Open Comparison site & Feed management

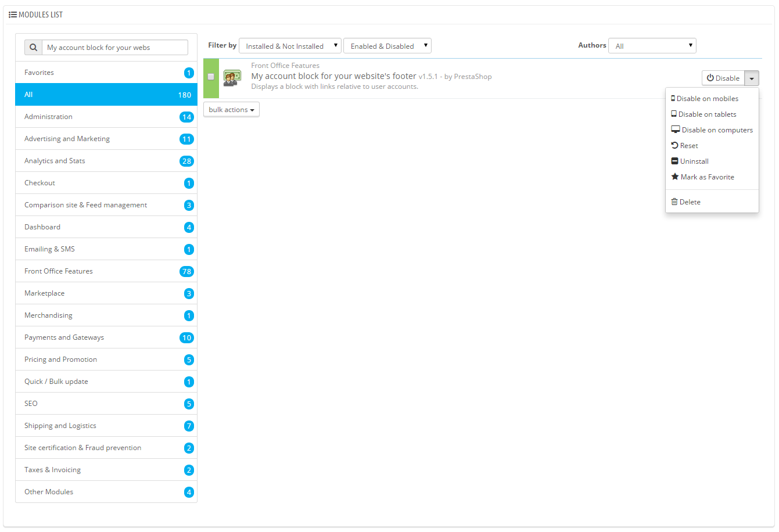106,205
